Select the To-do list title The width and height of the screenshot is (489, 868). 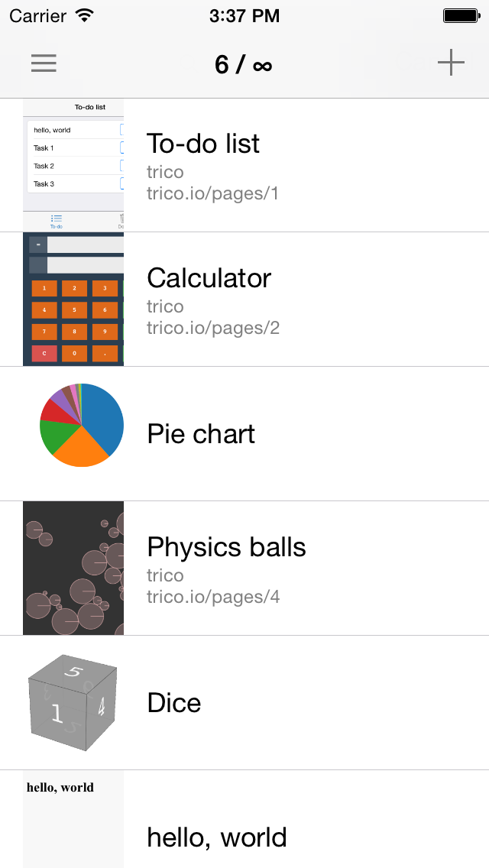(x=203, y=144)
